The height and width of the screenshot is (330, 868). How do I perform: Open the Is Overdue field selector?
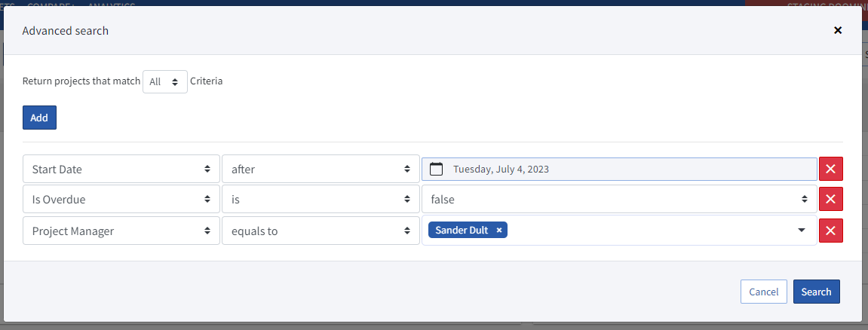(121, 200)
